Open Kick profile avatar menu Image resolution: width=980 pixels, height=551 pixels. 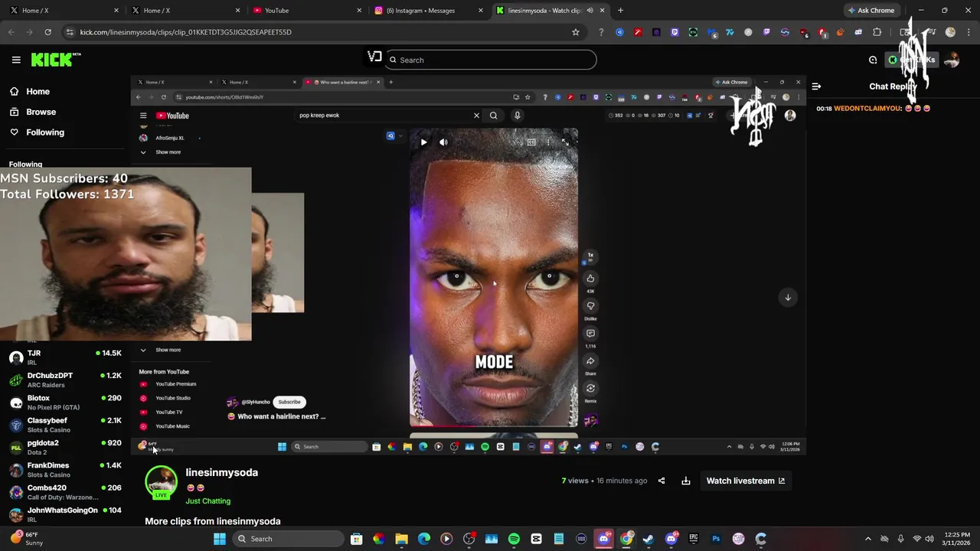[952, 60]
